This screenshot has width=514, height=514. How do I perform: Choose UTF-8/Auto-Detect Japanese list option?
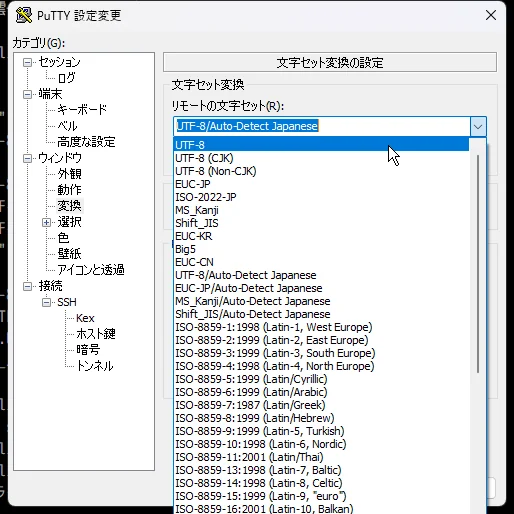coord(321,275)
